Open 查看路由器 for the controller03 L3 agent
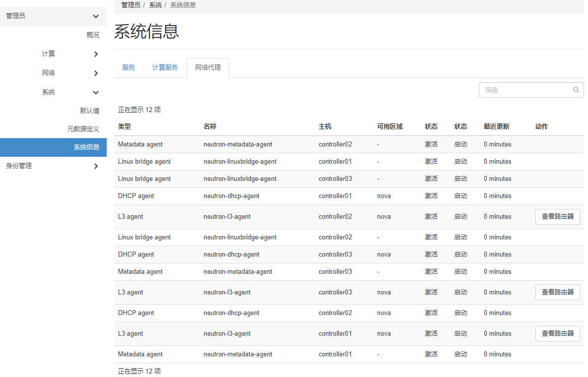This screenshot has height=377, width=588. point(558,292)
